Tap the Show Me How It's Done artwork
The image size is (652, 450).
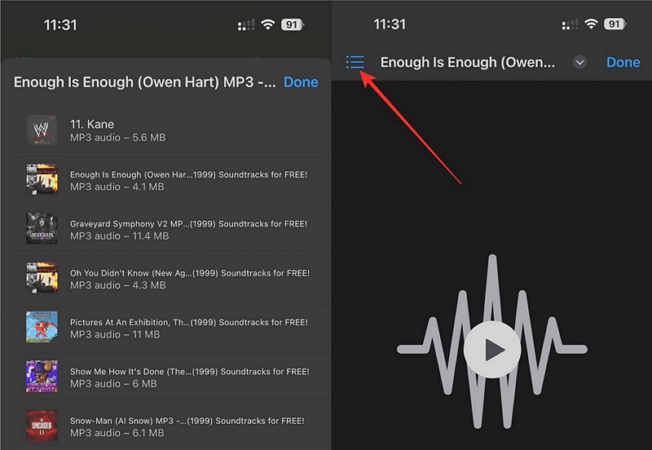pyautogui.click(x=42, y=377)
